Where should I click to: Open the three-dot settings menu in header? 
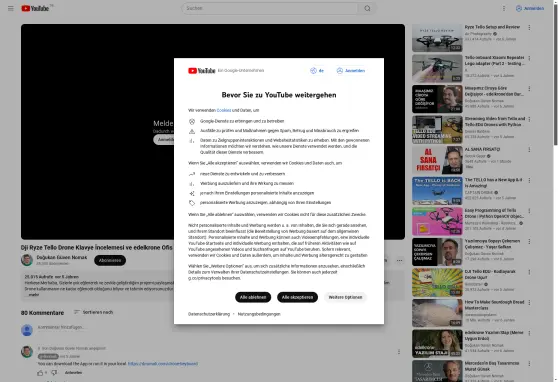coord(504,8)
